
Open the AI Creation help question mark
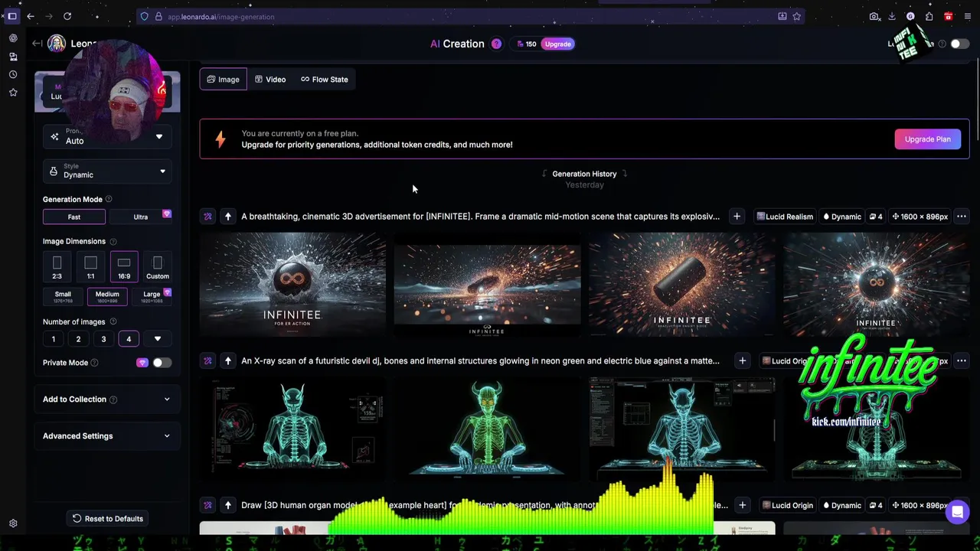(496, 44)
